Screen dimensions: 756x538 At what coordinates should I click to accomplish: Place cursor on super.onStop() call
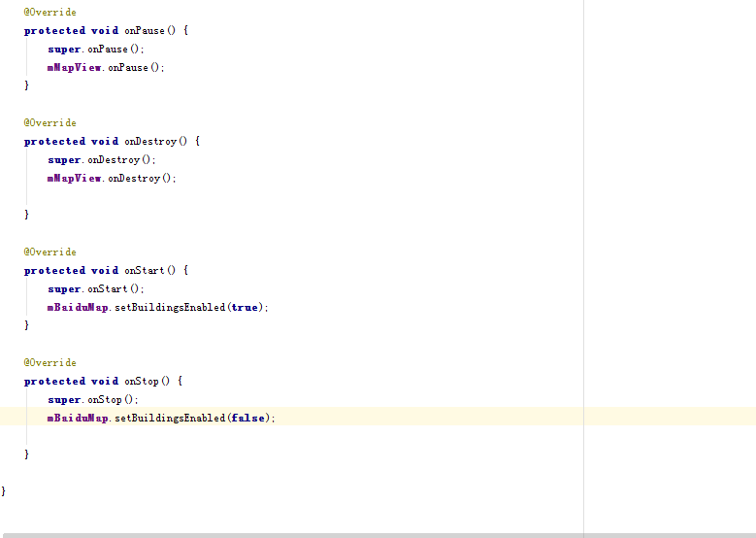(x=92, y=400)
